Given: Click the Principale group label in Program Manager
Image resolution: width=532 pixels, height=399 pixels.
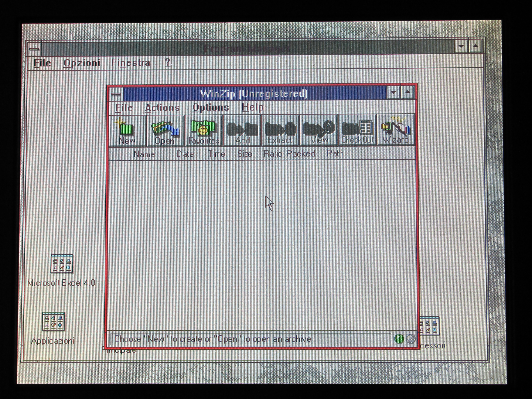Looking at the screenshot, I should 119,350.
